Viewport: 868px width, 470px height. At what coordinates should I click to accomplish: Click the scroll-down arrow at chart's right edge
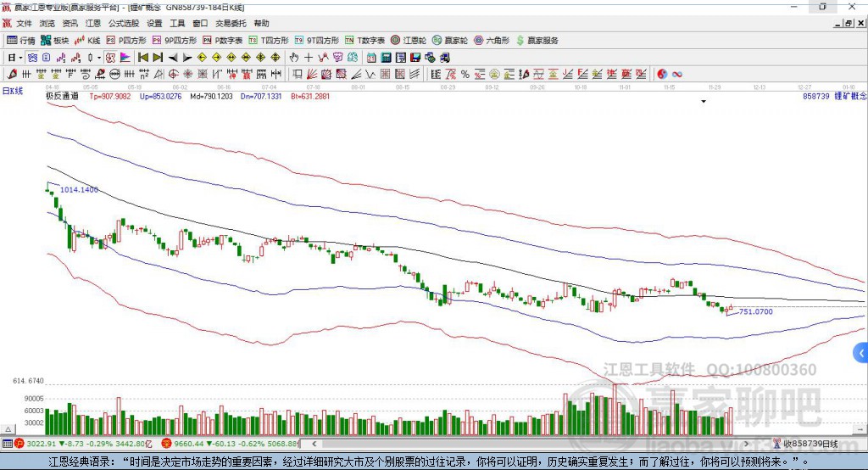860,429
